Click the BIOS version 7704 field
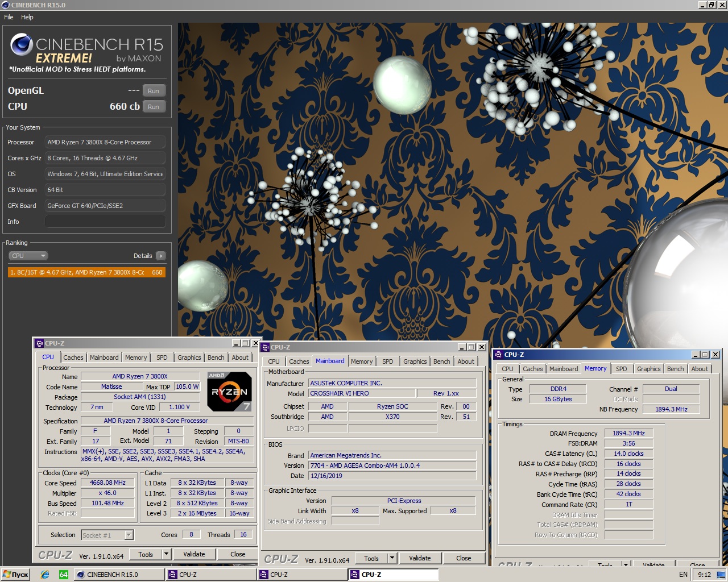This screenshot has height=582, width=728. pos(392,465)
